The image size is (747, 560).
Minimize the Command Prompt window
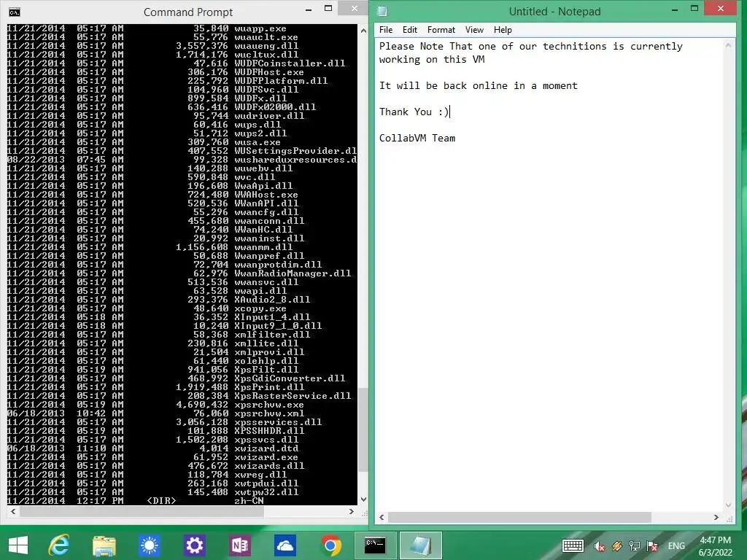pos(309,9)
